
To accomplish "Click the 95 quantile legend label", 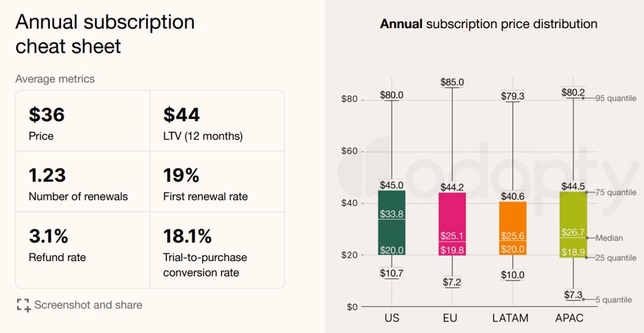I will [616, 98].
